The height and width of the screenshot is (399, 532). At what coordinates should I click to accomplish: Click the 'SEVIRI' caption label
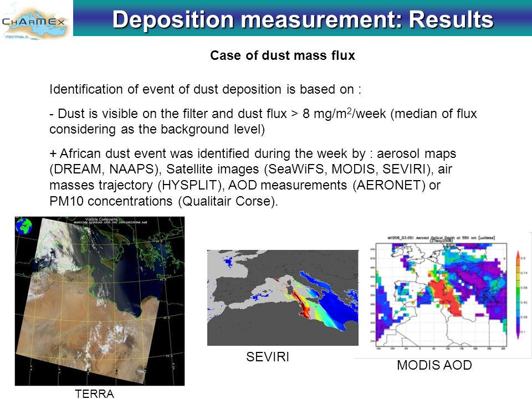point(268,357)
